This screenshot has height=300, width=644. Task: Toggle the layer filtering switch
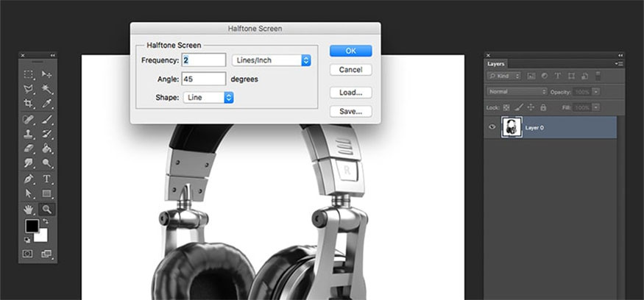(598, 76)
